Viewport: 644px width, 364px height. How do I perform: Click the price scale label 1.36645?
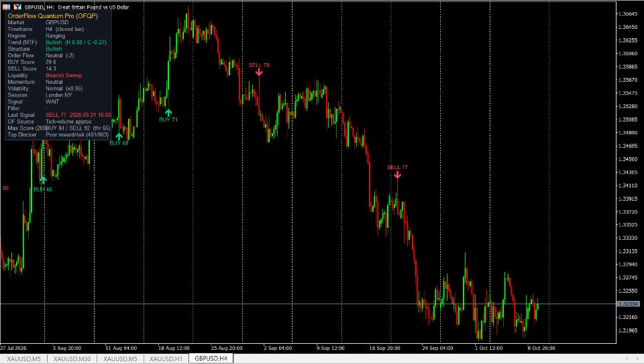tap(628, 14)
